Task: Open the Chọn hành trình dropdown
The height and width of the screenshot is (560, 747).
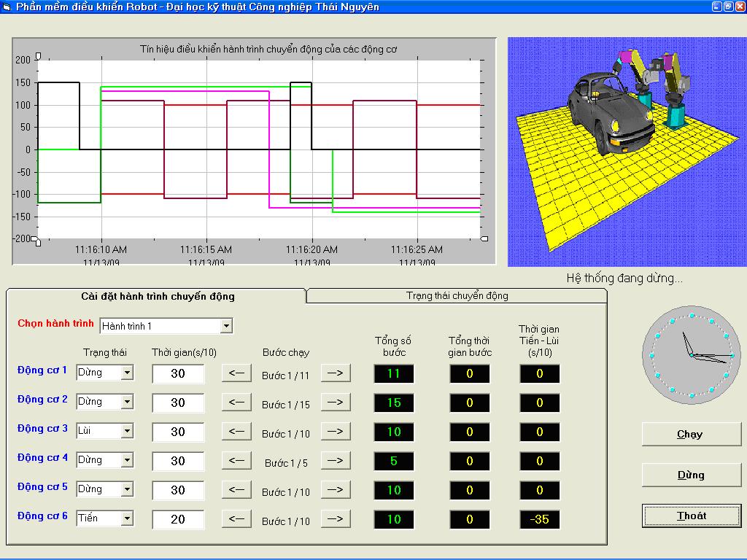Action: click(226, 326)
